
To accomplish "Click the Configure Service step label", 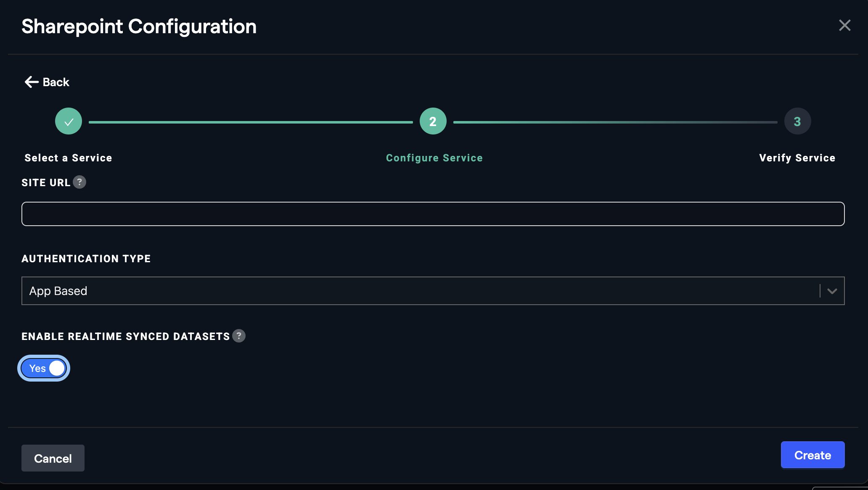I will [x=434, y=158].
